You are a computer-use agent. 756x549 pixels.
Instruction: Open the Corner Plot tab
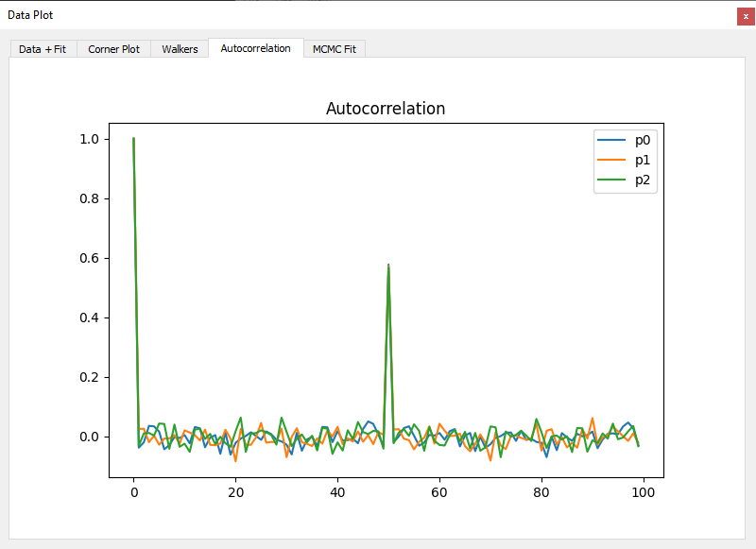pos(113,49)
